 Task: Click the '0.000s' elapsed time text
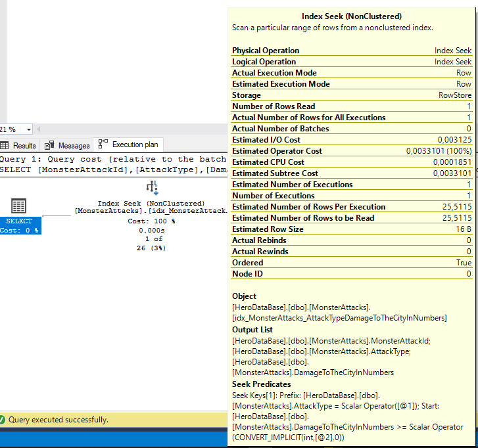(151, 231)
